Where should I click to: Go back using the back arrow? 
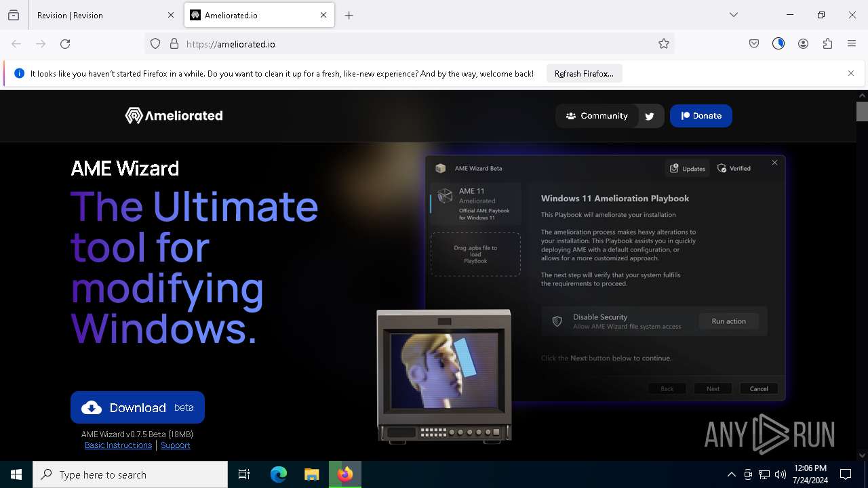pos(16,44)
